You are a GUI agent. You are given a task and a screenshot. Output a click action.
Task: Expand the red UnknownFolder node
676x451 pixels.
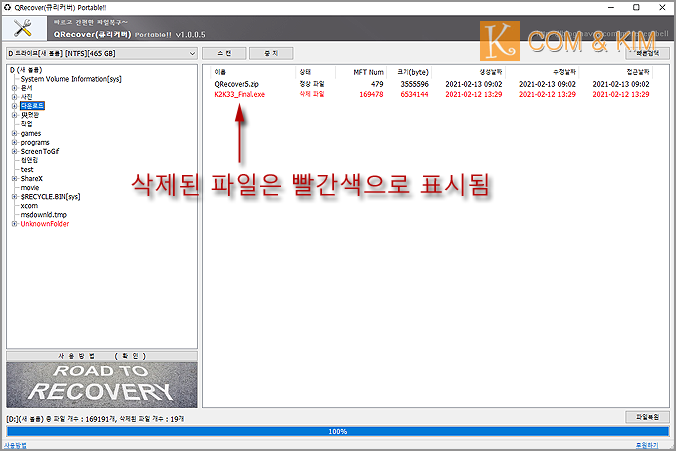tap(15, 224)
